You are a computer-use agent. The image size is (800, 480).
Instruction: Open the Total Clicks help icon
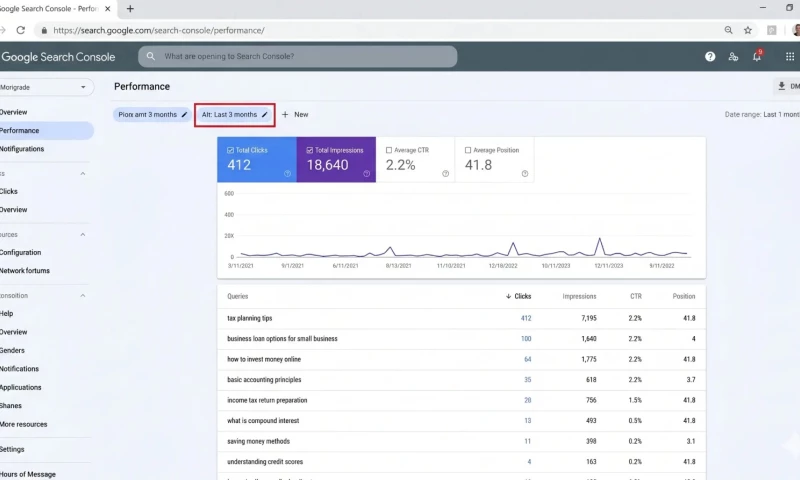click(x=287, y=174)
